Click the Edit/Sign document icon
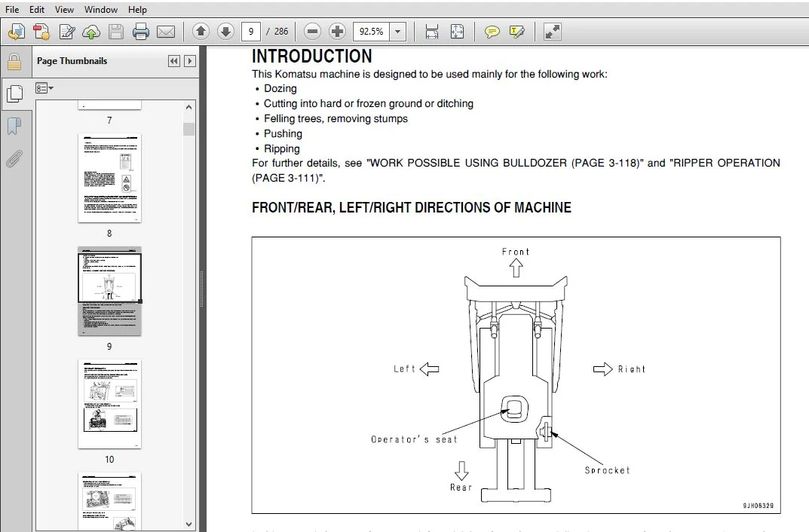 (x=66, y=32)
